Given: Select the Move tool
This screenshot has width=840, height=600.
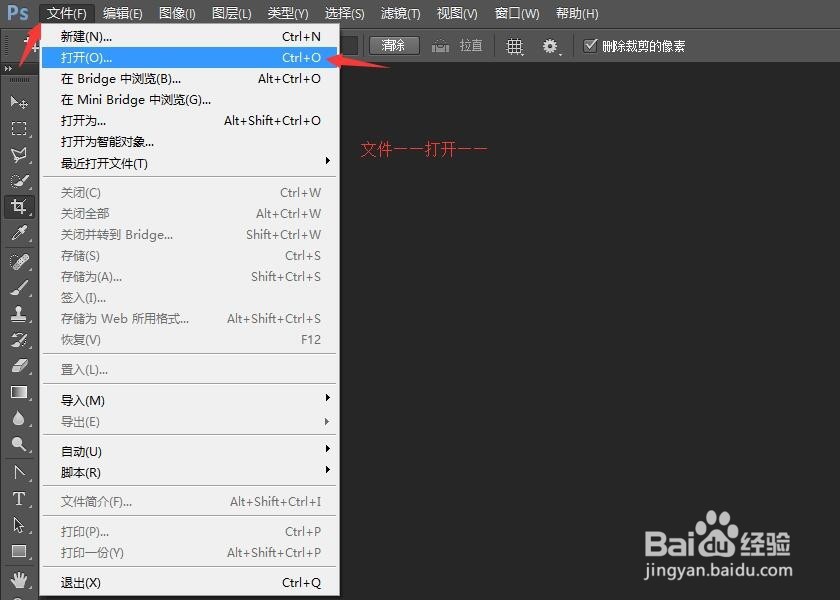Looking at the screenshot, I should coord(20,101).
